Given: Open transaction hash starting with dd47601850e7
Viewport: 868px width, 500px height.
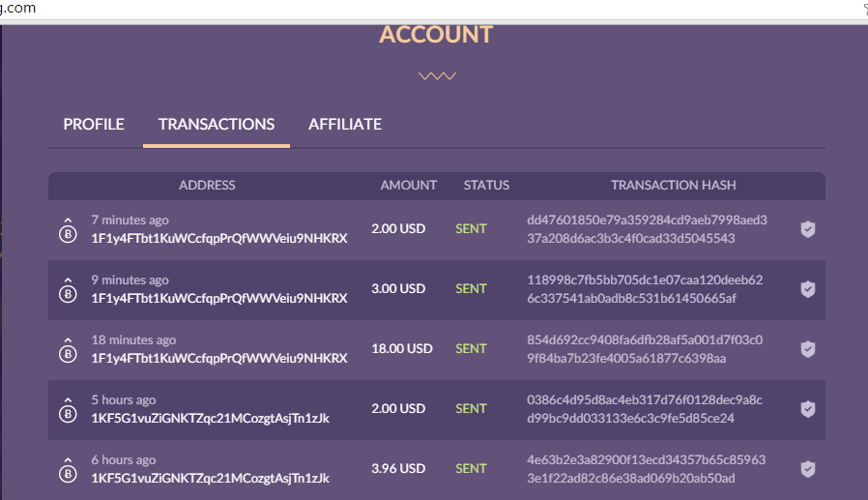Looking at the screenshot, I should (647, 229).
